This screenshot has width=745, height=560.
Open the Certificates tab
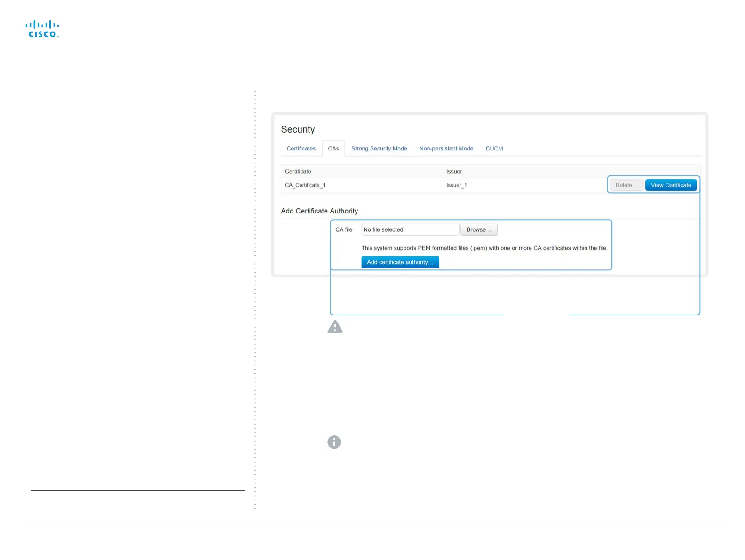[301, 149]
